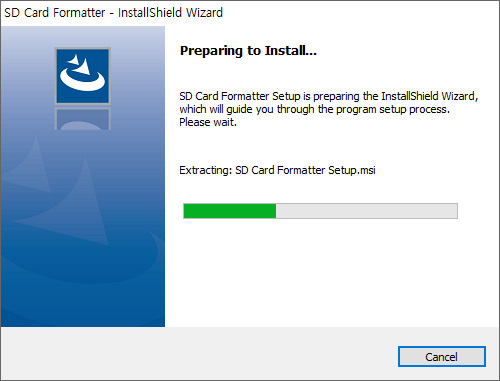Click the white crescent swoosh in the logo
500x381 pixels.
(x=82, y=82)
